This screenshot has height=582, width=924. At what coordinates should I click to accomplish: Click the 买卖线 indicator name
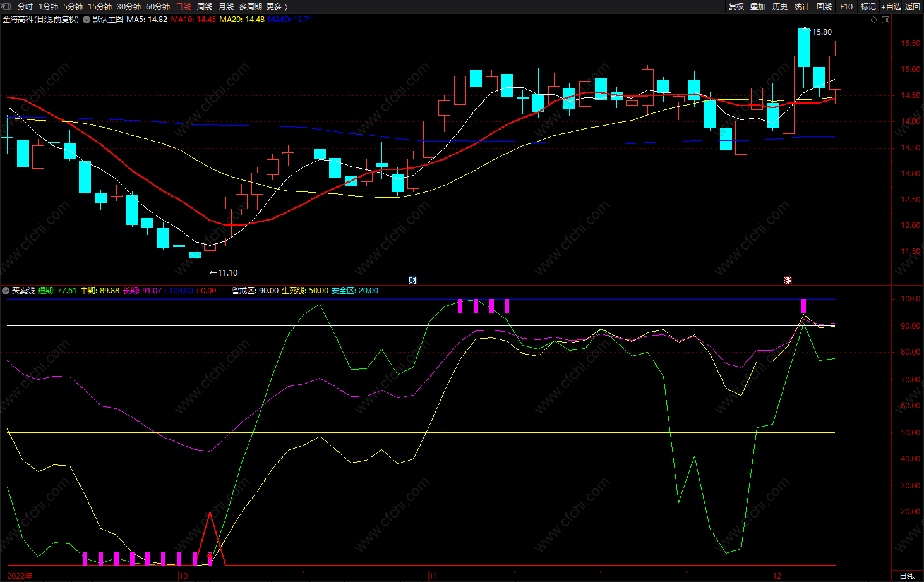pos(23,291)
